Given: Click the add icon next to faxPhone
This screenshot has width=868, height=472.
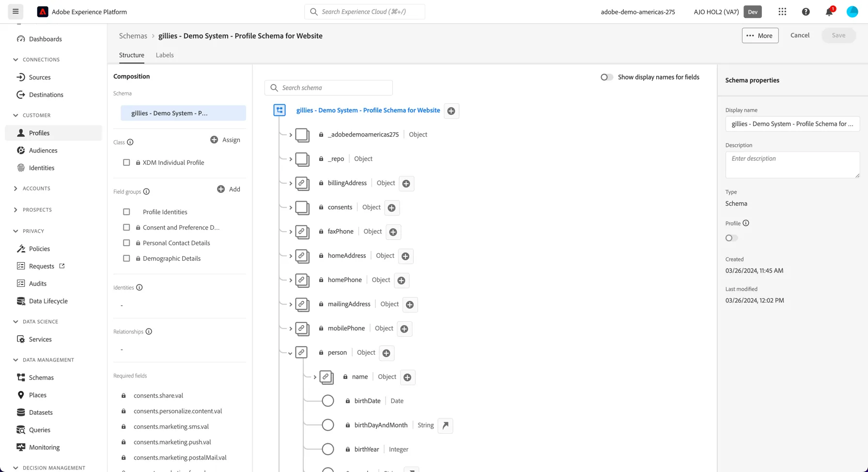Looking at the screenshot, I should click(x=393, y=232).
